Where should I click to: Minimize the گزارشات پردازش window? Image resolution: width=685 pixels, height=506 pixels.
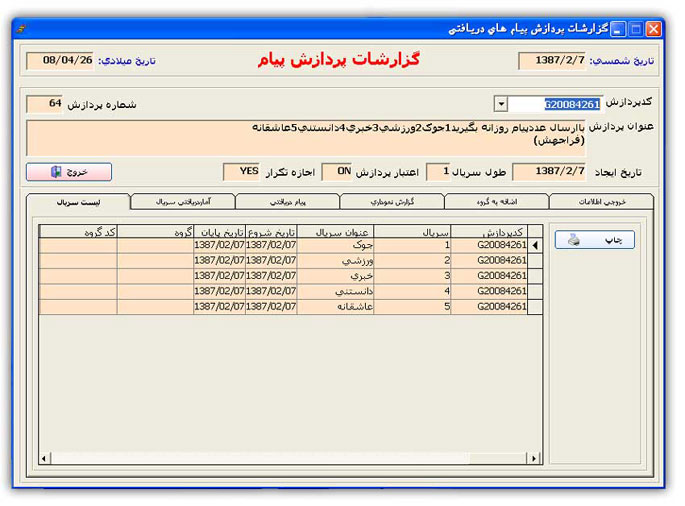tap(618, 29)
